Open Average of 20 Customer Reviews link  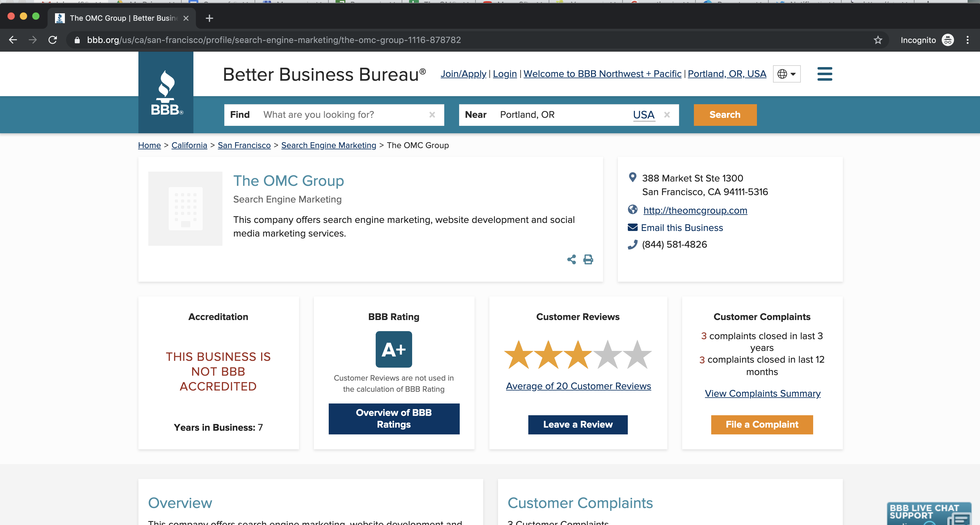(x=578, y=386)
